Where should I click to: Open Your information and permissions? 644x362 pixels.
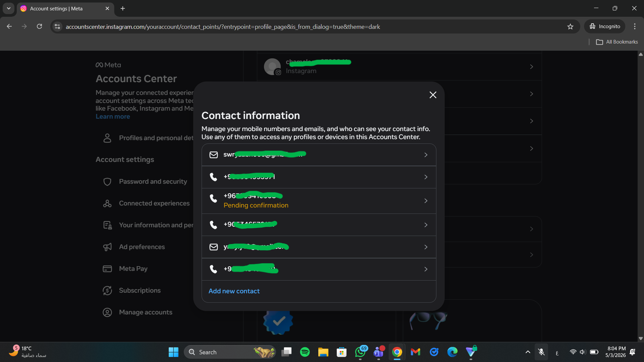[x=148, y=225]
